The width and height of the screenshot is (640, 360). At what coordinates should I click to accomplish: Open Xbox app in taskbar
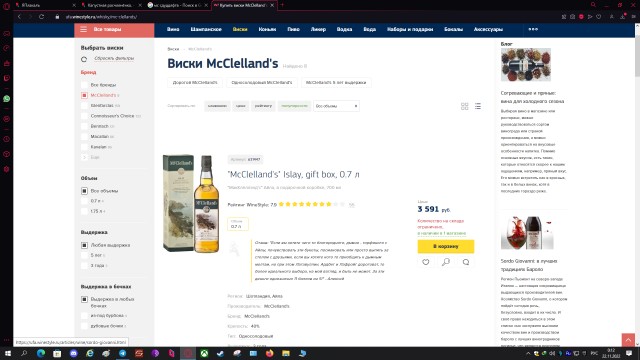pos(204,353)
